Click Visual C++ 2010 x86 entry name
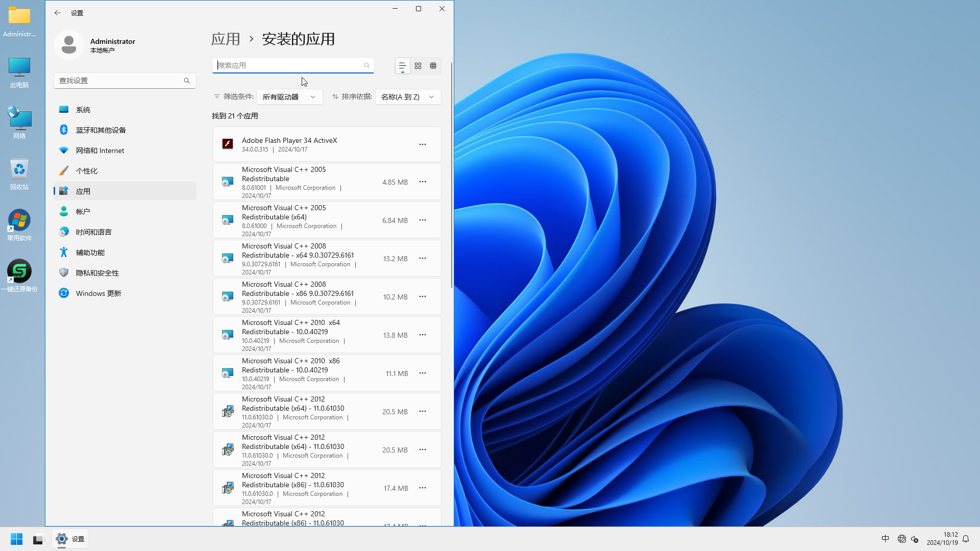 [291, 365]
